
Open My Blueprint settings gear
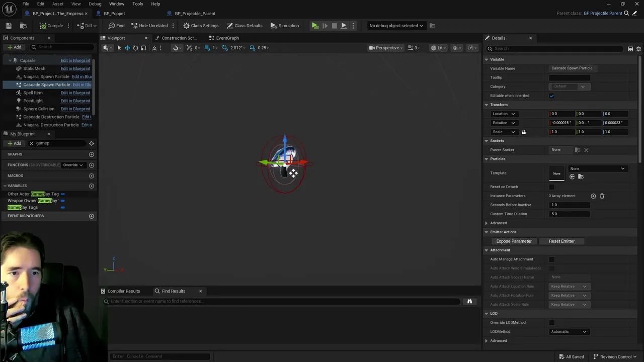pyautogui.click(x=92, y=143)
